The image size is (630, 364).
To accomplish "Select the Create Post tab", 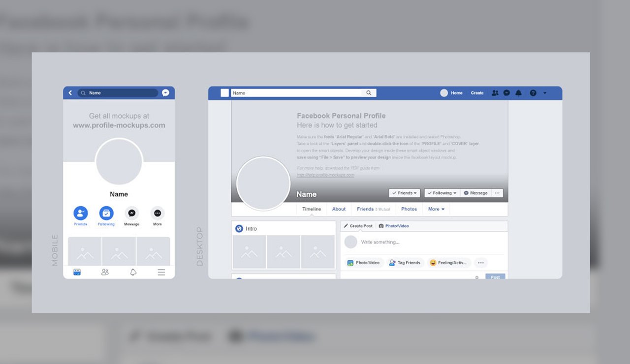I will click(358, 226).
